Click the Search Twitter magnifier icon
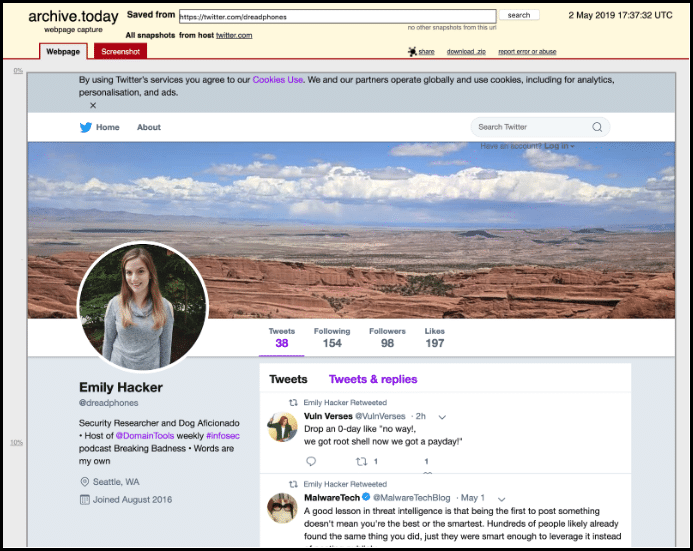Viewport: 693px width, 551px height. [597, 127]
